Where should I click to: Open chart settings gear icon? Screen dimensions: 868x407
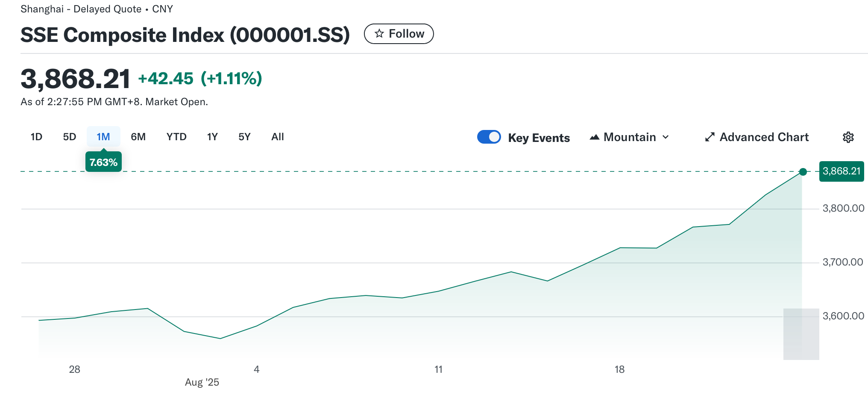[848, 137]
